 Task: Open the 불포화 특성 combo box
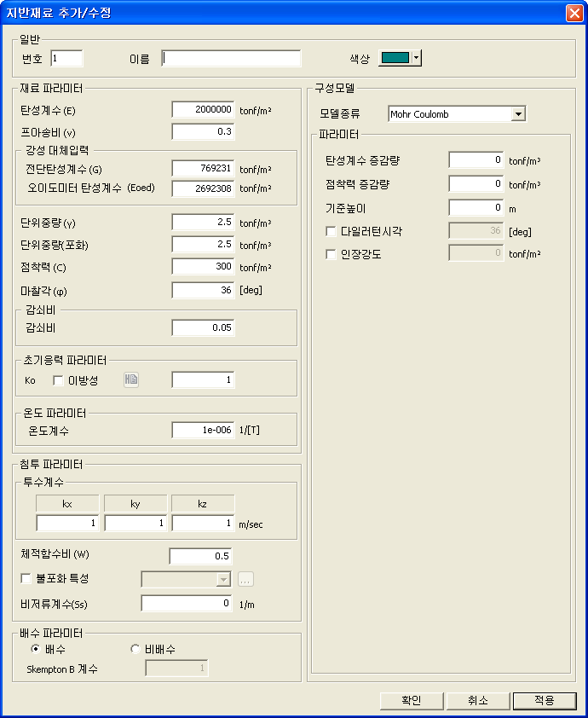(x=187, y=579)
